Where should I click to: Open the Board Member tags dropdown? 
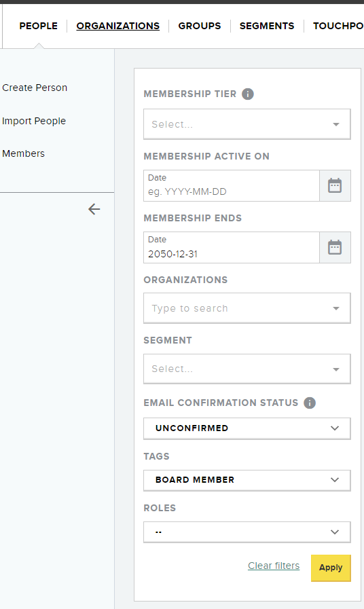tap(247, 480)
